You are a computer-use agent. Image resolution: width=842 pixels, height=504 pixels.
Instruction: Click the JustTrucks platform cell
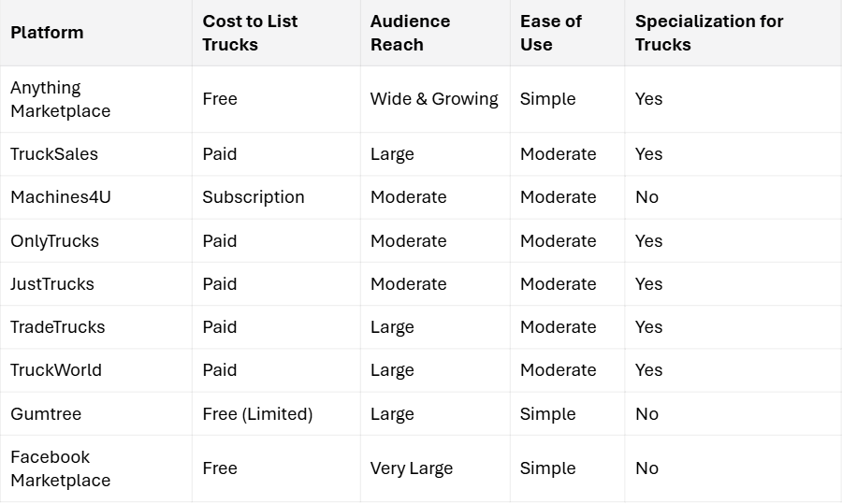click(52, 284)
